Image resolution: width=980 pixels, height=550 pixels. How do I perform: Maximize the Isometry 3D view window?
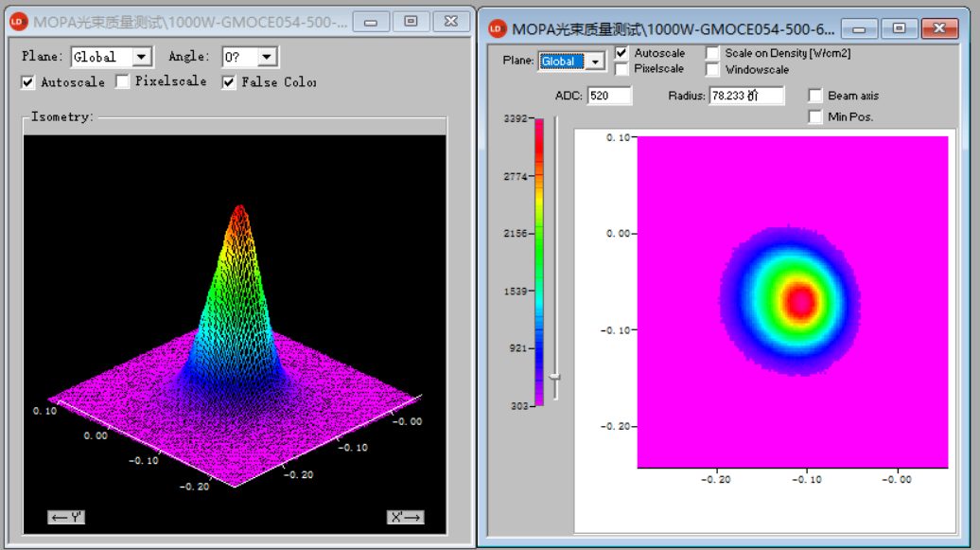411,22
